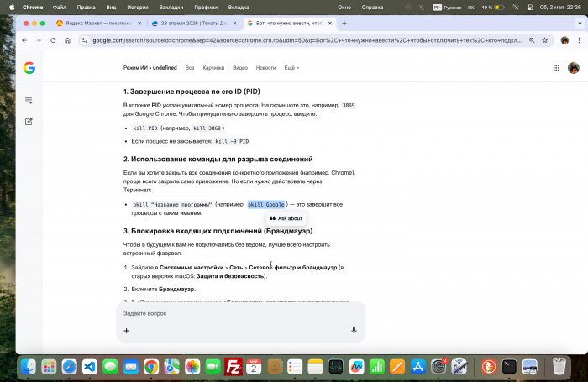Open the Apple menu
Viewport: 588px width, 382px height.
12,7
